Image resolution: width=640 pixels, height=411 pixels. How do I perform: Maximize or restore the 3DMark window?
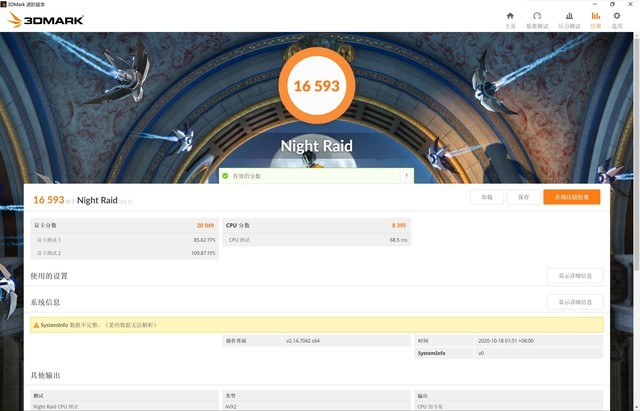pyautogui.click(x=612, y=4)
